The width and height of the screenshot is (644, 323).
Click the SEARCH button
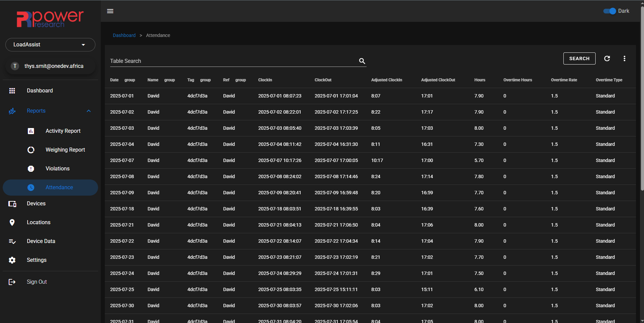[x=579, y=58]
